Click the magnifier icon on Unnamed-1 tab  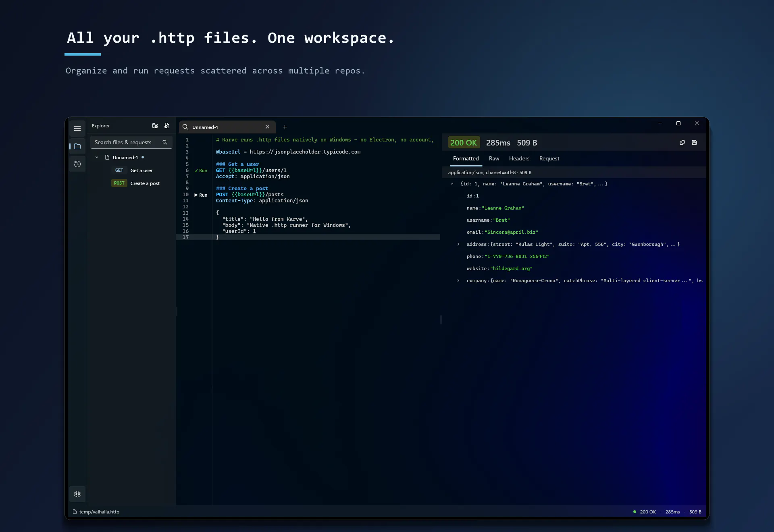[x=185, y=127]
